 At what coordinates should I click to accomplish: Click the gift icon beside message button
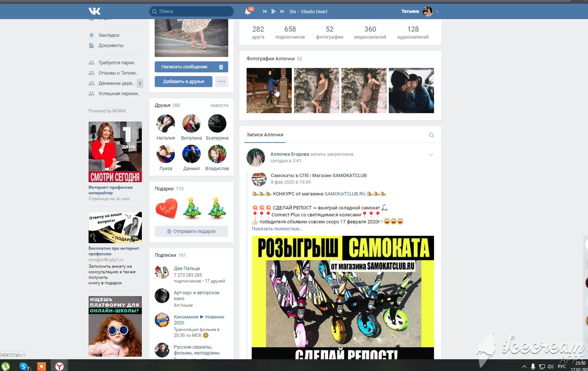point(221,67)
